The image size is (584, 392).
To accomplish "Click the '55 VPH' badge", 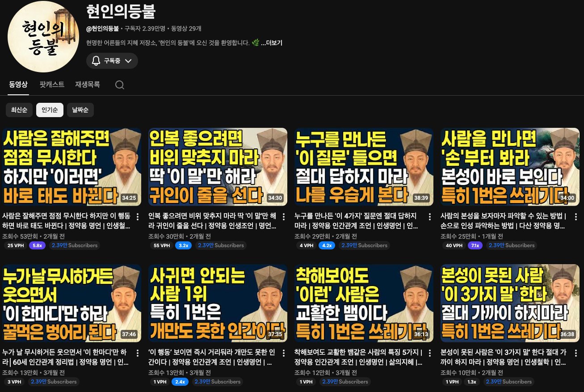I will click(x=161, y=245).
